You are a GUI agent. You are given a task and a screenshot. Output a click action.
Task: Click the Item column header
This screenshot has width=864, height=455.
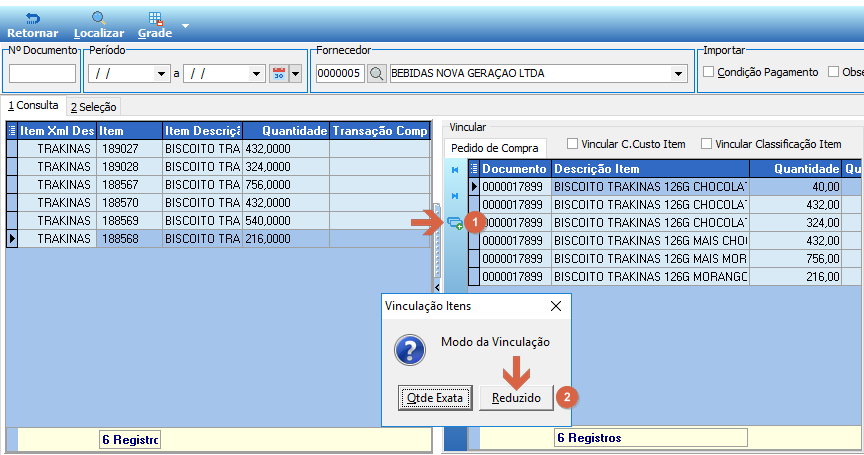tap(129, 131)
